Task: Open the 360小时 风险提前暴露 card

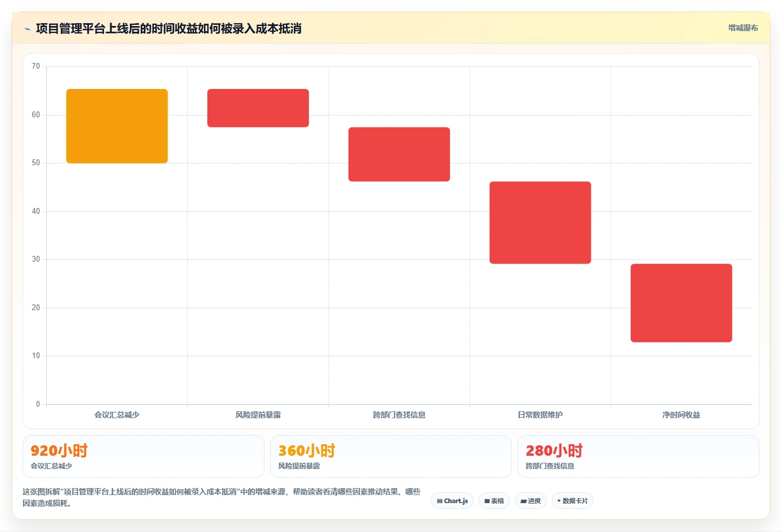Action: [391, 456]
